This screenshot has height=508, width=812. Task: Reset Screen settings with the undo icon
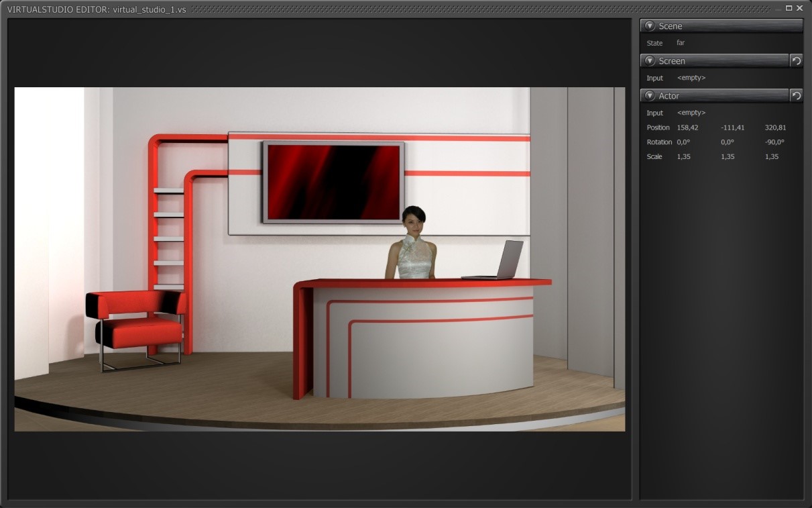coord(796,61)
